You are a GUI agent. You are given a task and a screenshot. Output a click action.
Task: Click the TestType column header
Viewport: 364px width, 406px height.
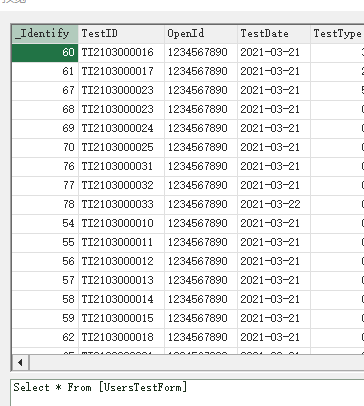point(337,34)
